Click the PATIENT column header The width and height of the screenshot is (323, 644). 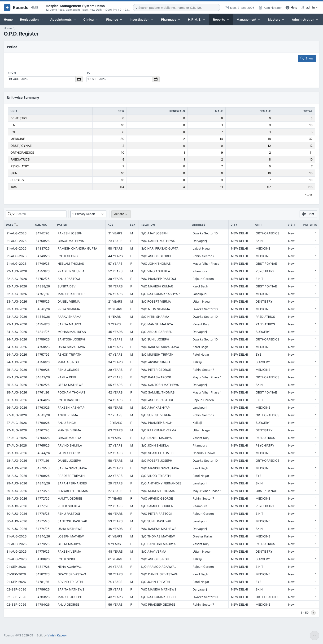click(x=63, y=225)
